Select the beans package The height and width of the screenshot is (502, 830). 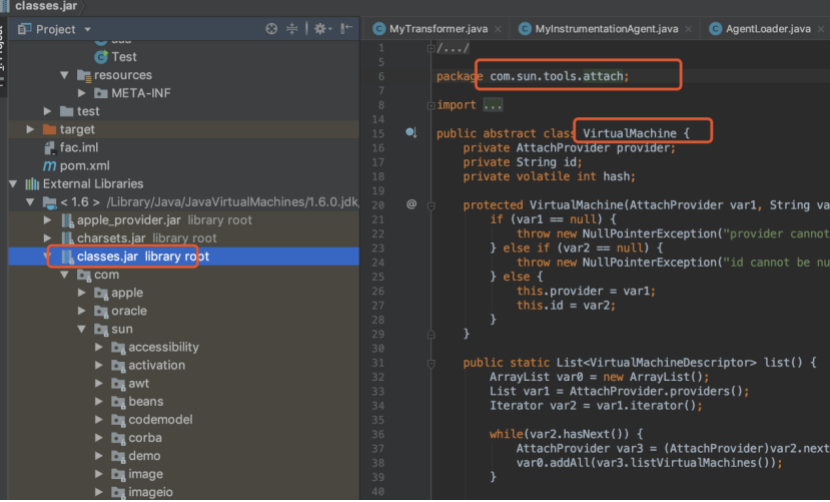pyautogui.click(x=146, y=401)
